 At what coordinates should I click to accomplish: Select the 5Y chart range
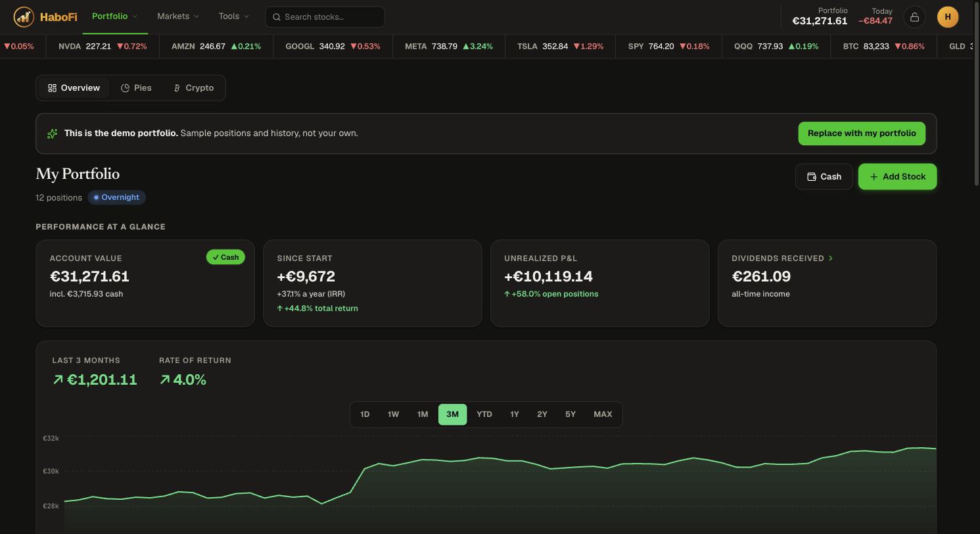tap(571, 414)
